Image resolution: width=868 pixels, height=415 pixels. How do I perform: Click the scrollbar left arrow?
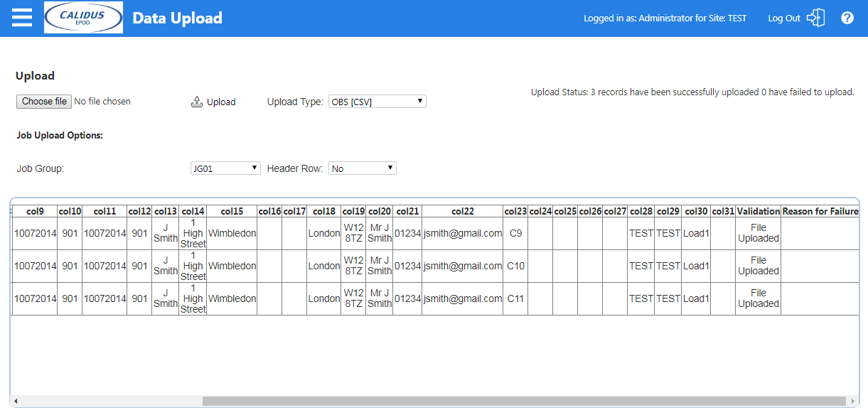point(16,401)
